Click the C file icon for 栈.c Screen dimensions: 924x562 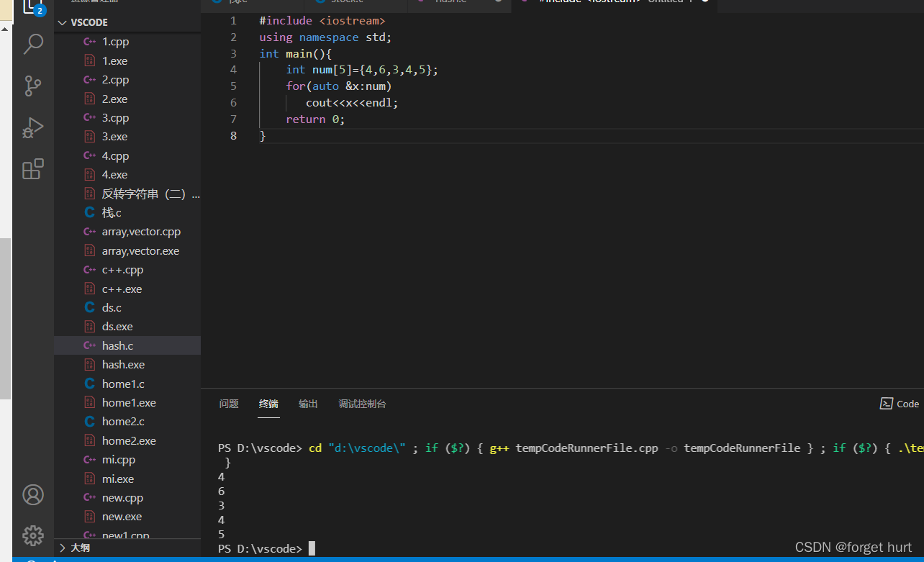[x=90, y=212]
